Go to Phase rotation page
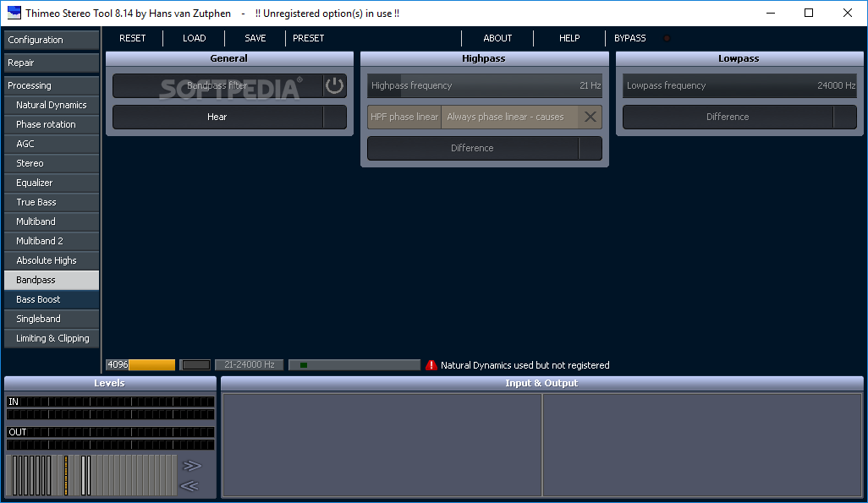The height and width of the screenshot is (503, 868). coord(52,124)
